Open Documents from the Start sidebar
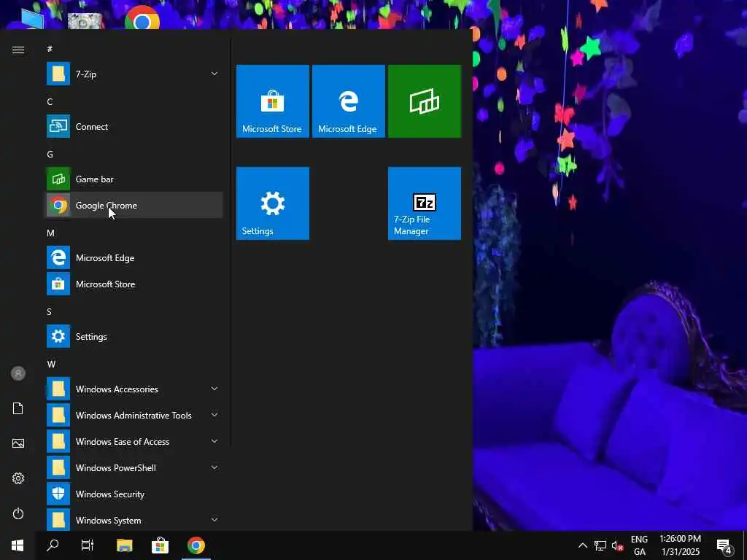Image resolution: width=747 pixels, height=560 pixels. click(18, 408)
